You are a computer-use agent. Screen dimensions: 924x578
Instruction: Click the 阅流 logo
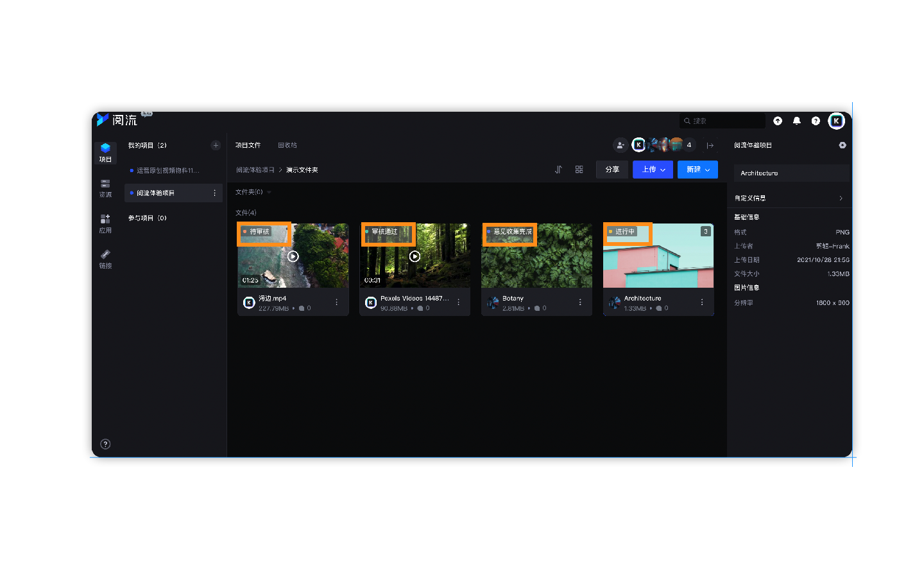(x=117, y=120)
